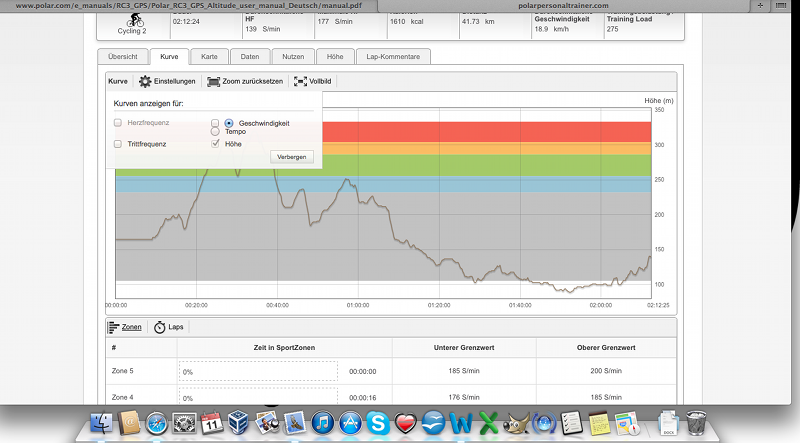Launch iTunes from the dock
The width and height of the screenshot is (800, 443).
[322, 422]
